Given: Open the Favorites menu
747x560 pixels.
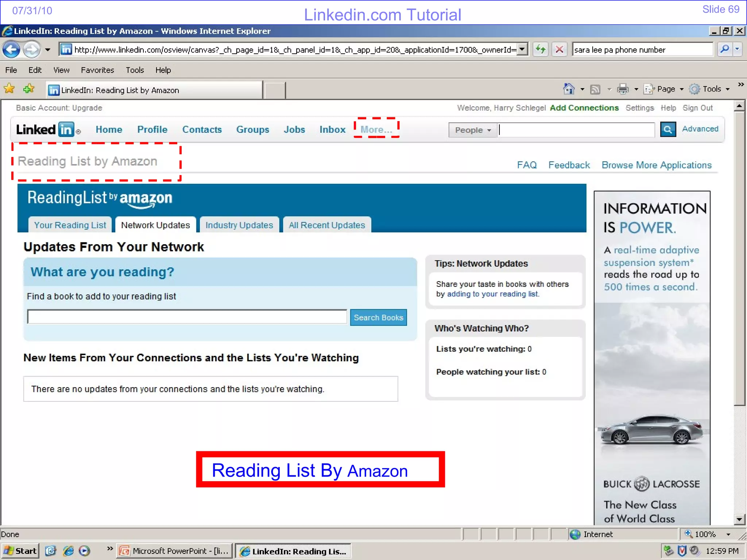Looking at the screenshot, I should pyautogui.click(x=97, y=70).
